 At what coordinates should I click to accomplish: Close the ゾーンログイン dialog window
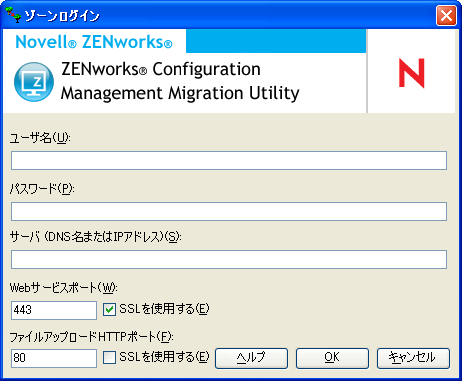point(446,15)
